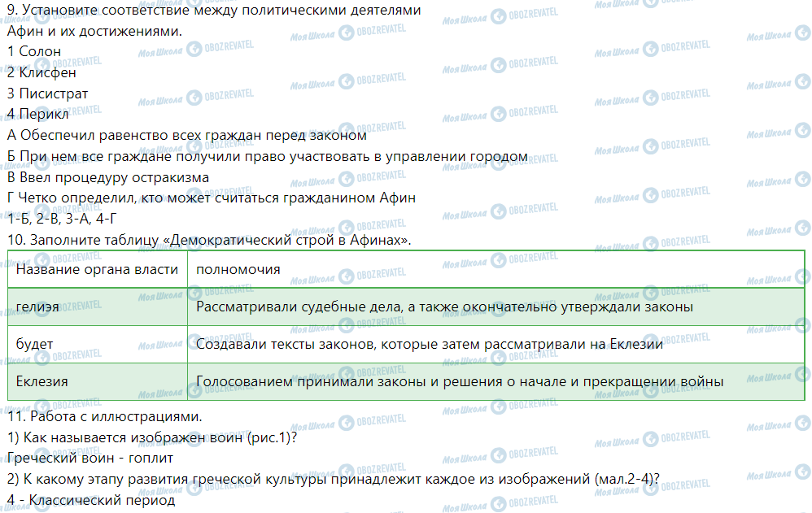Click option Г about Athenian citizenship

pyautogui.click(x=212, y=198)
